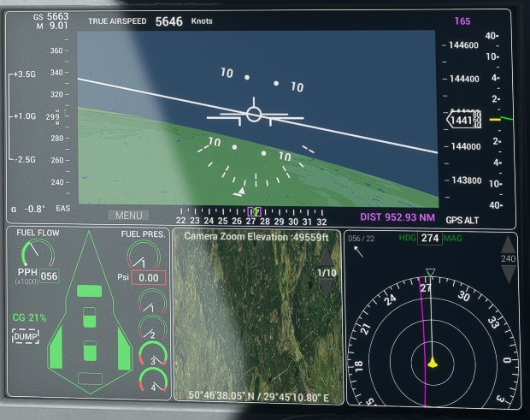Click the EAS label under speed tape
Screen dimensions: 530x420
tap(63, 209)
